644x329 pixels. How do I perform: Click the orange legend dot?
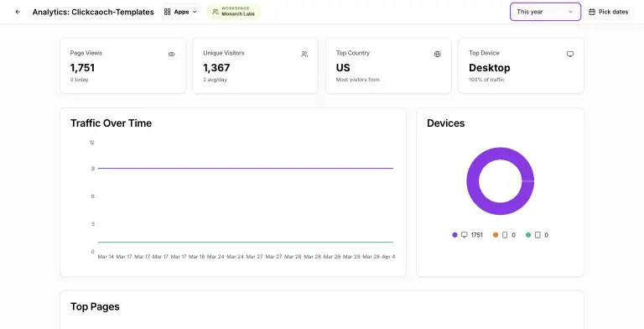coord(496,235)
